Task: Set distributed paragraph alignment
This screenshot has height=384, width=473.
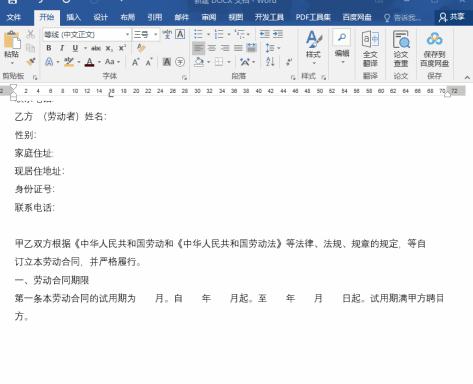Action: point(252,48)
